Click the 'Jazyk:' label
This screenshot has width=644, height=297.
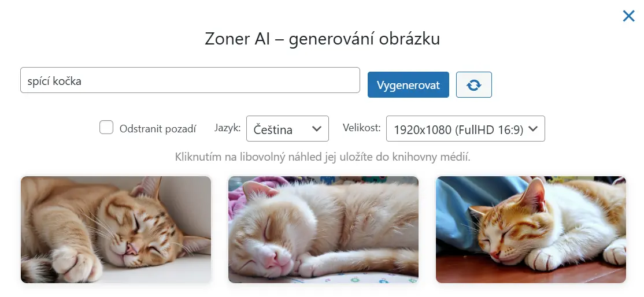[227, 128]
